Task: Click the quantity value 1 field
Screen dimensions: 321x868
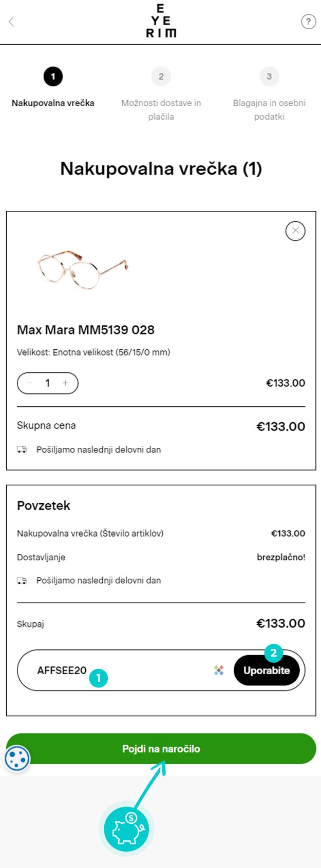Action: (48, 383)
